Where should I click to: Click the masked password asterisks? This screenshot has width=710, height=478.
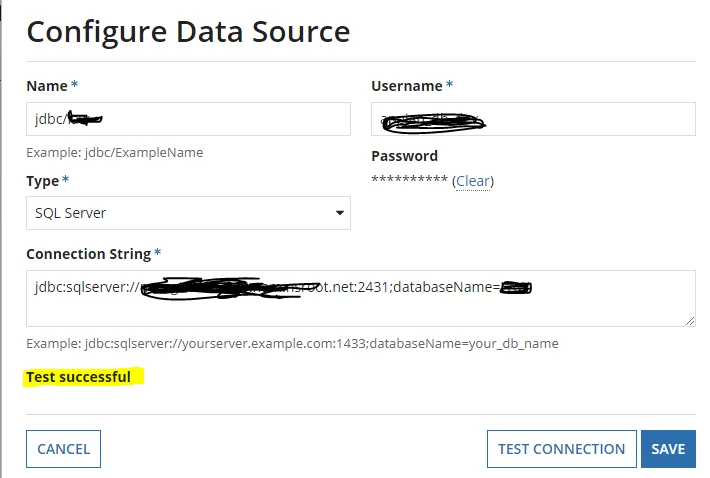[x=409, y=179]
